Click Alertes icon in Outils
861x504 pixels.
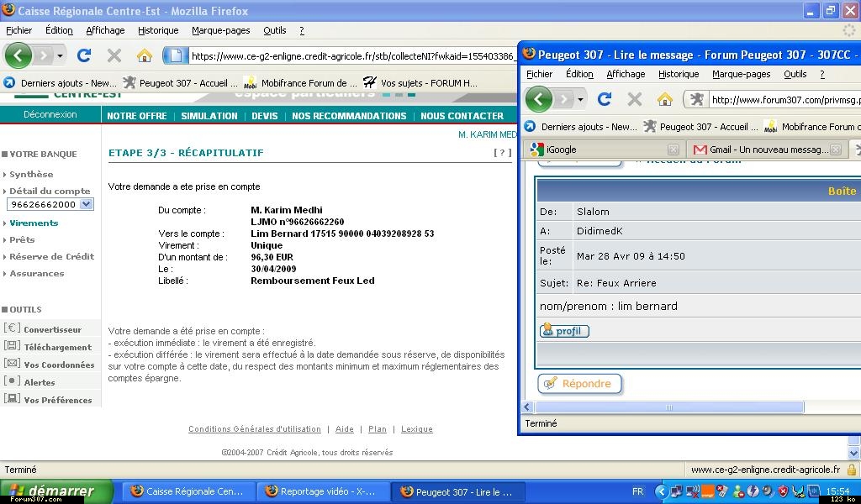[x=12, y=381]
